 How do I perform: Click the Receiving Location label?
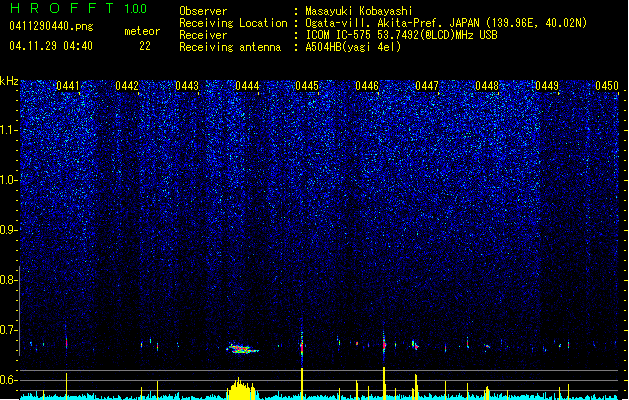233,23
